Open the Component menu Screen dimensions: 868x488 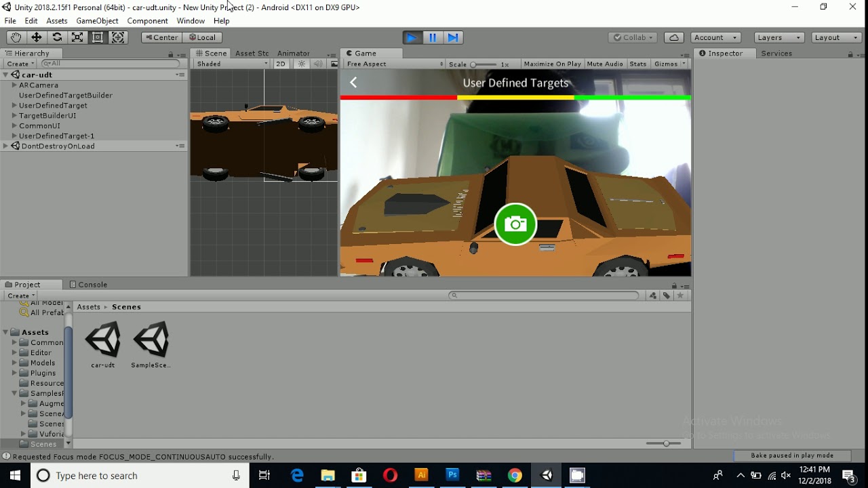[147, 21]
